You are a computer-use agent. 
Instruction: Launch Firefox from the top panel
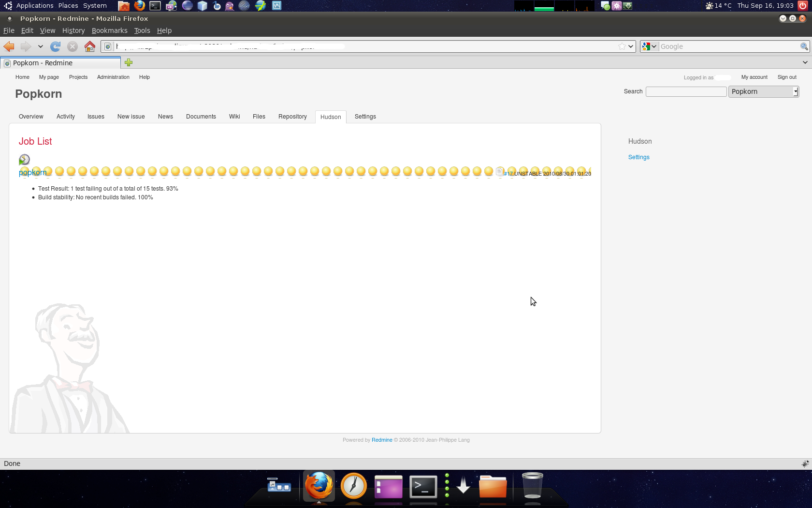click(x=140, y=6)
